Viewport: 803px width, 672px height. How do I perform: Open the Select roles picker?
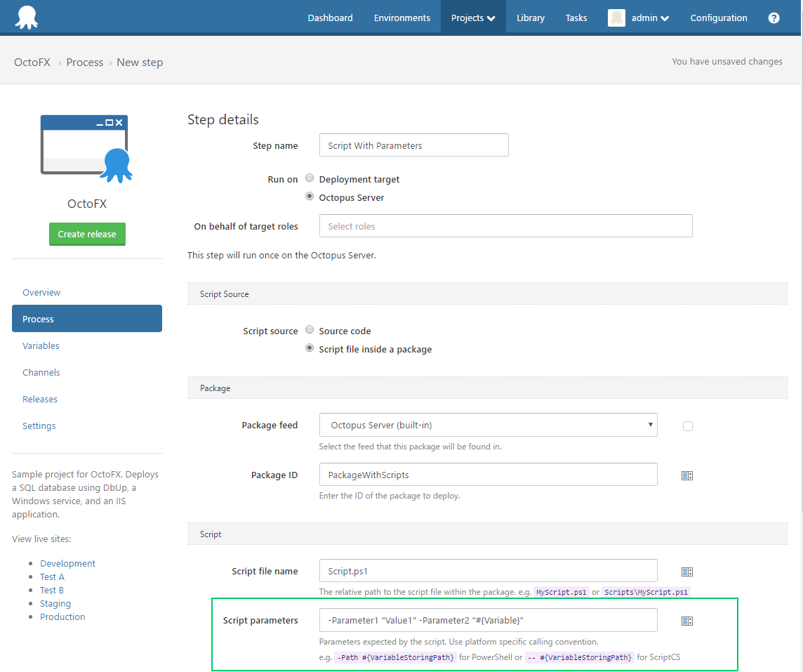[x=505, y=226]
